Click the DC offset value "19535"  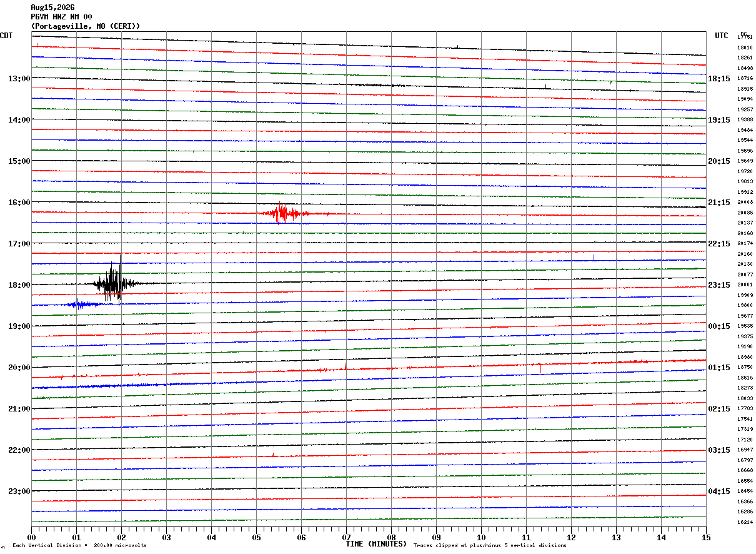pos(745,326)
